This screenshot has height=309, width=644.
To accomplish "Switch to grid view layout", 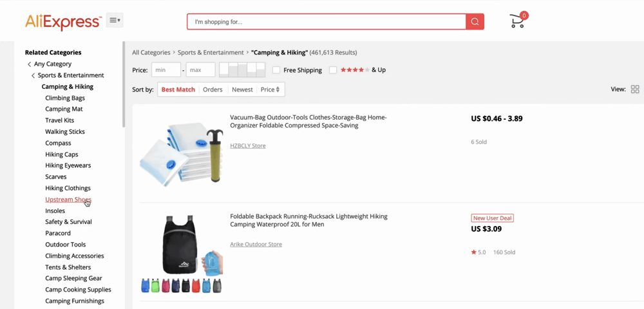I will 634,89.
